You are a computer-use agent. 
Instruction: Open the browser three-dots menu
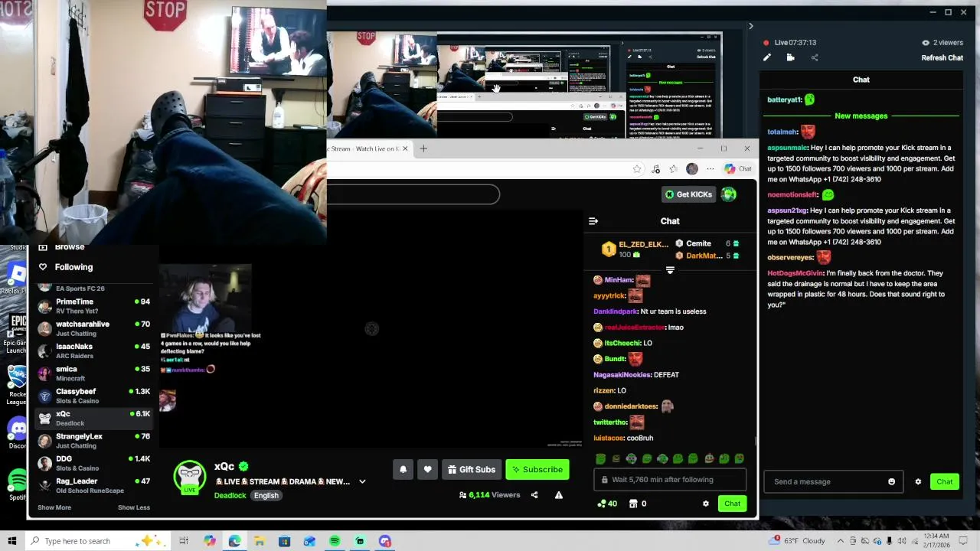[710, 169]
